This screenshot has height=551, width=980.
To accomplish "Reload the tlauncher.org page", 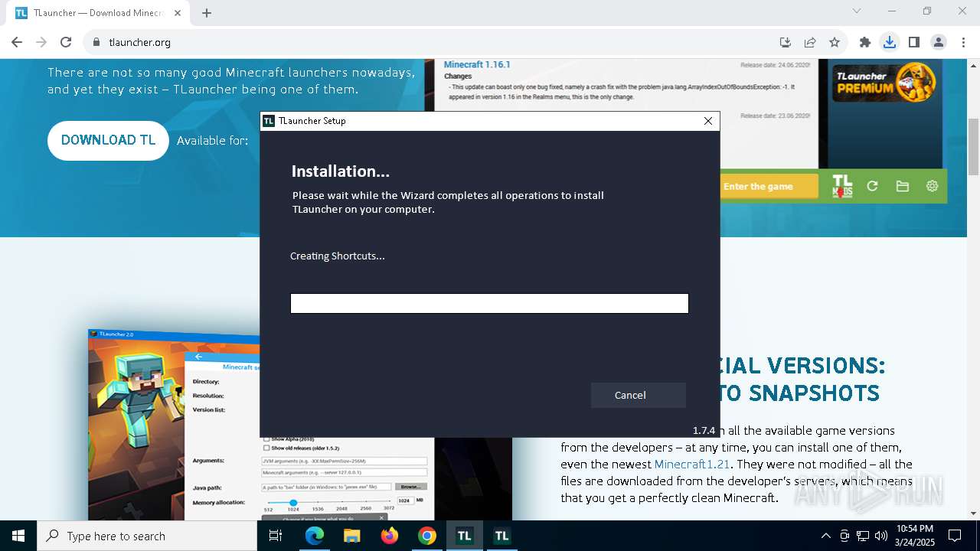I will point(66,42).
